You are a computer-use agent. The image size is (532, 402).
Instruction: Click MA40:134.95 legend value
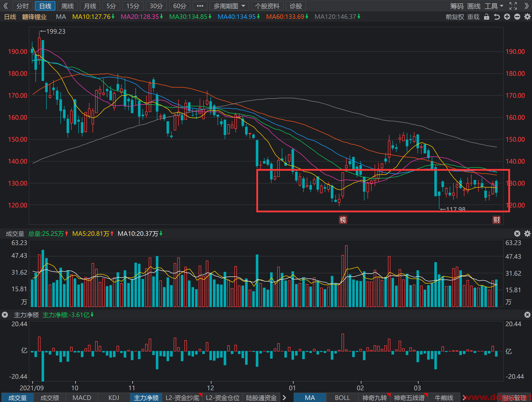[239, 17]
